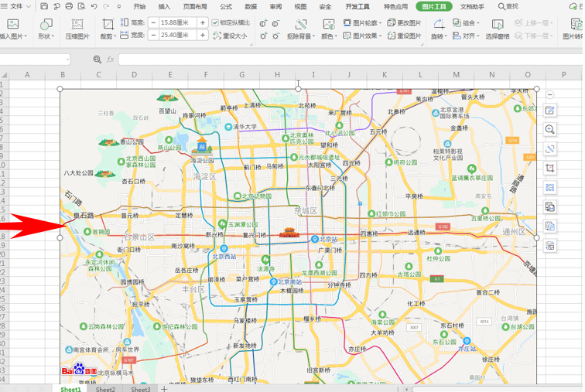Click the increase brightness icon
Viewport: 585px width, 392px height.
[x=263, y=36]
